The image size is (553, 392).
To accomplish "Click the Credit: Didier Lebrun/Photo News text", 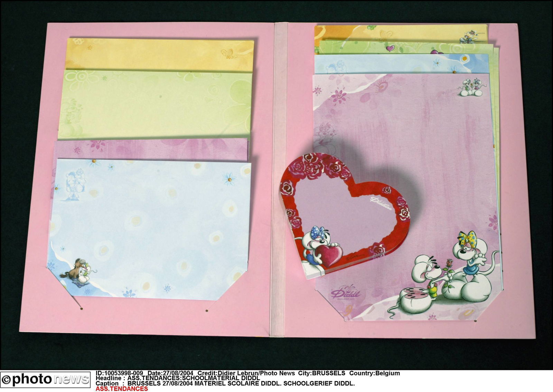I will (246, 373).
